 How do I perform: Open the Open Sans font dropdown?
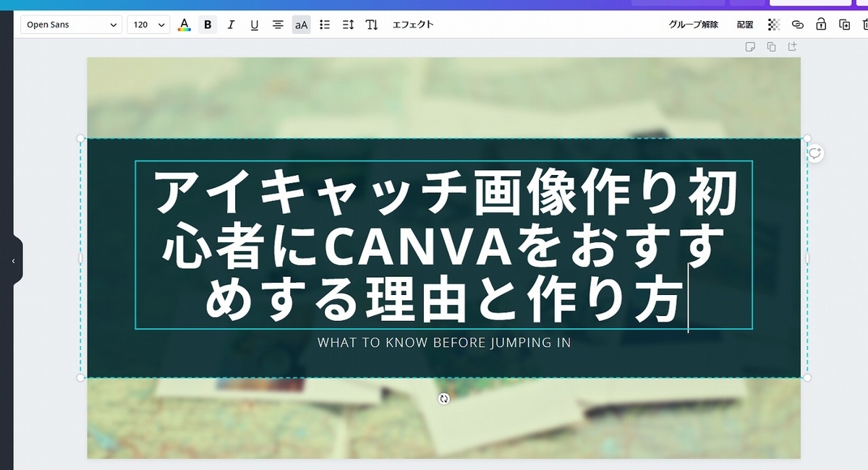[x=71, y=25]
